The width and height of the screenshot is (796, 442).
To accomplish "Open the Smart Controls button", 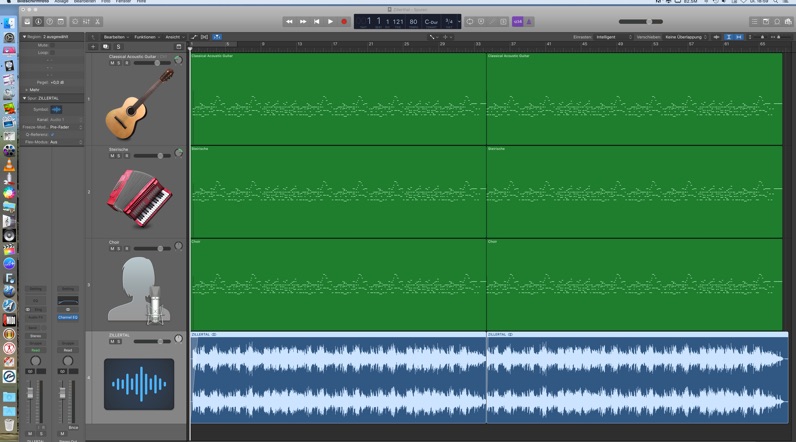I will point(75,22).
